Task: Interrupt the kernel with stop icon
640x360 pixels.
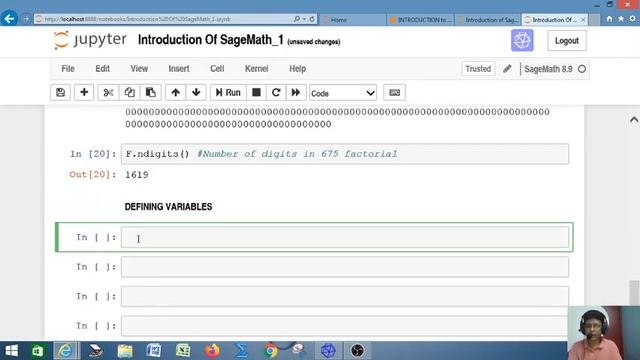Action: click(256, 93)
